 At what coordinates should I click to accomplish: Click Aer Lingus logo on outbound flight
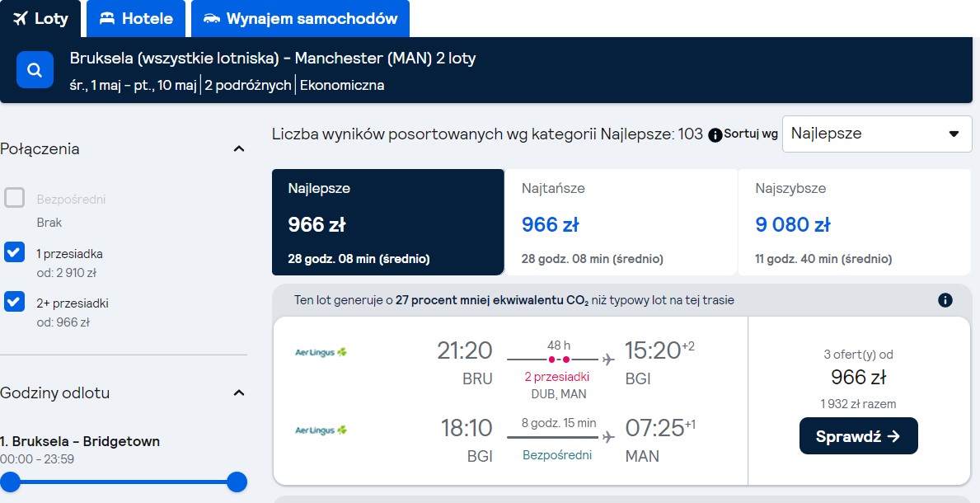321,352
